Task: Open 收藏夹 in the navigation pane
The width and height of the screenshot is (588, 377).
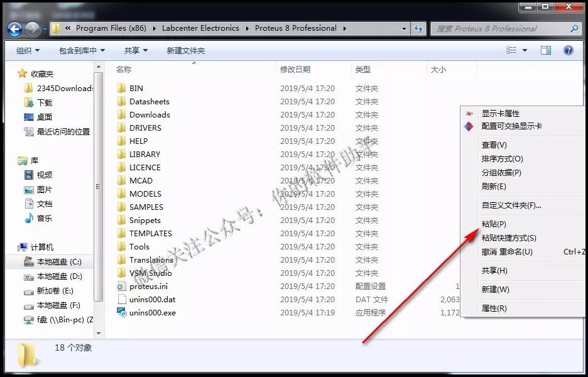Action: [x=36, y=74]
